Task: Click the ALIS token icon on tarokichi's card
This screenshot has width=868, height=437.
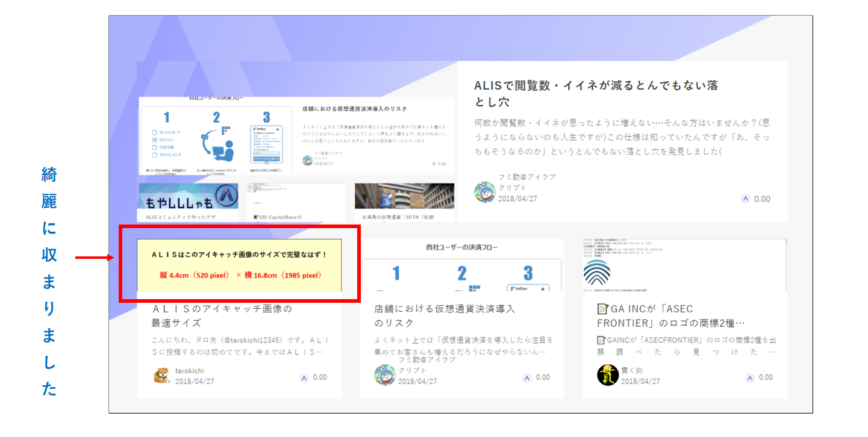Action: (304, 378)
